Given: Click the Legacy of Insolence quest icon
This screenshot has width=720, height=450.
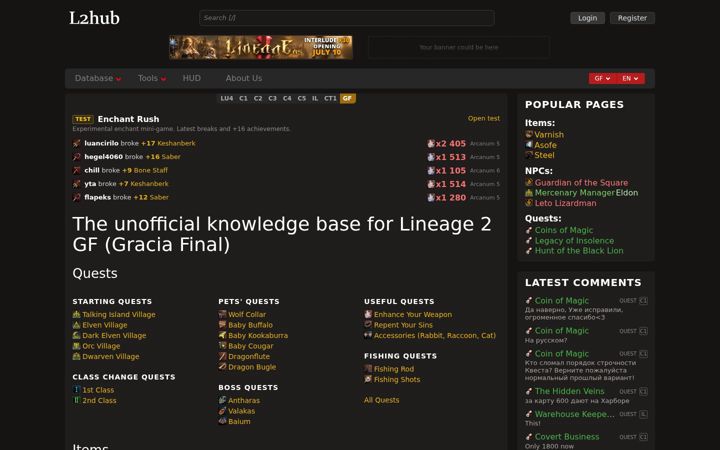Looking at the screenshot, I should 529,240.
